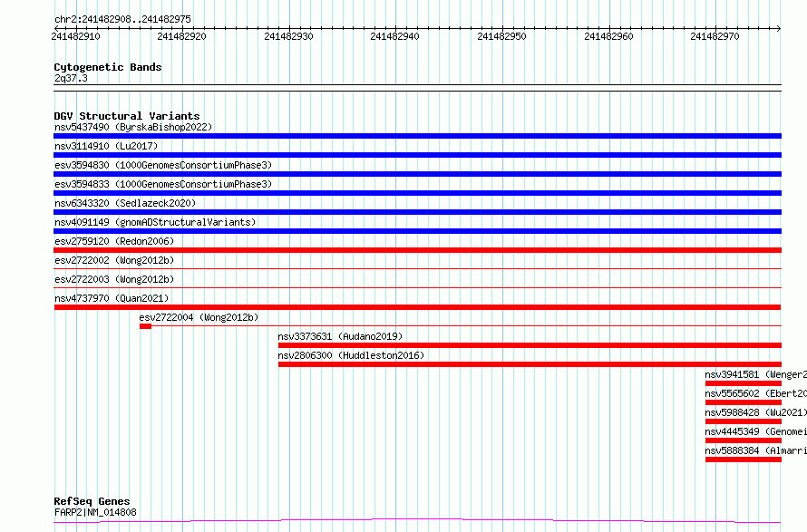Click the blue bar for esv3594833

click(417, 193)
